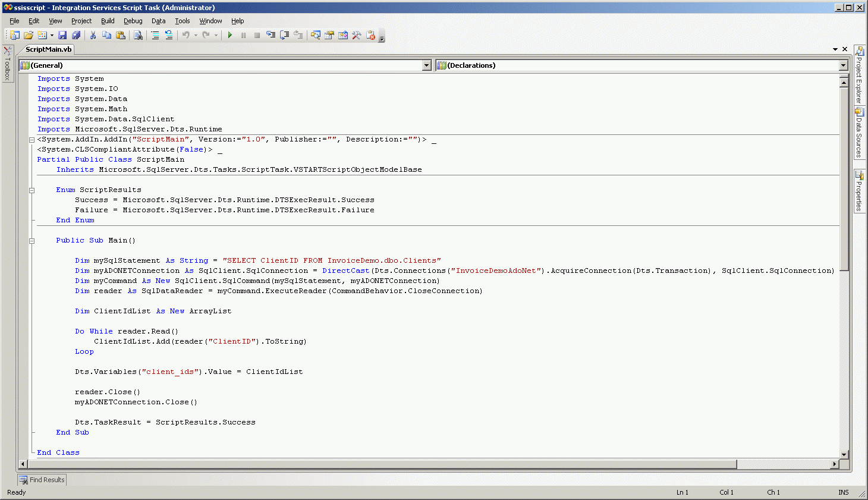
Task: Click the Cut scissors icon
Action: pos(93,36)
